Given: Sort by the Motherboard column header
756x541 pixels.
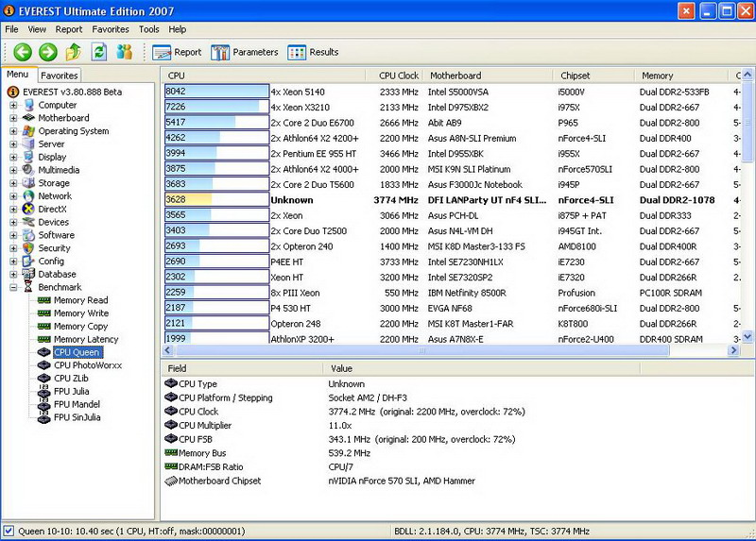Looking at the screenshot, I should point(488,76).
